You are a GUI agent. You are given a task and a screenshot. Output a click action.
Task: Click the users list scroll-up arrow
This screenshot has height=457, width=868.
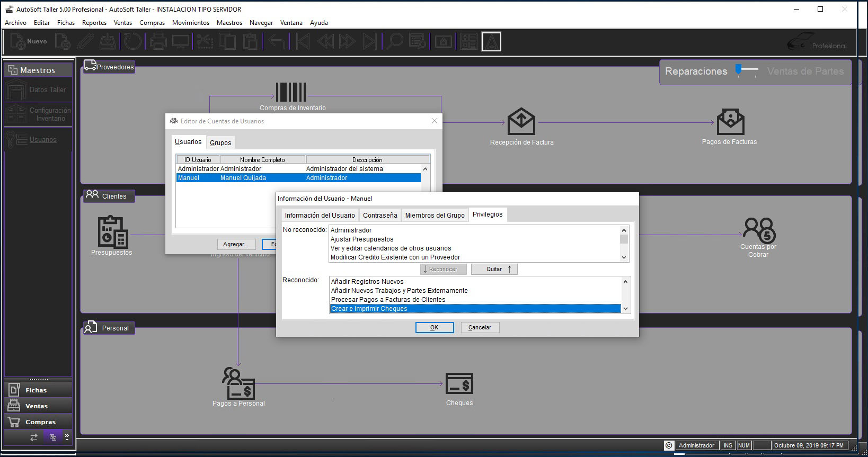pos(425,169)
